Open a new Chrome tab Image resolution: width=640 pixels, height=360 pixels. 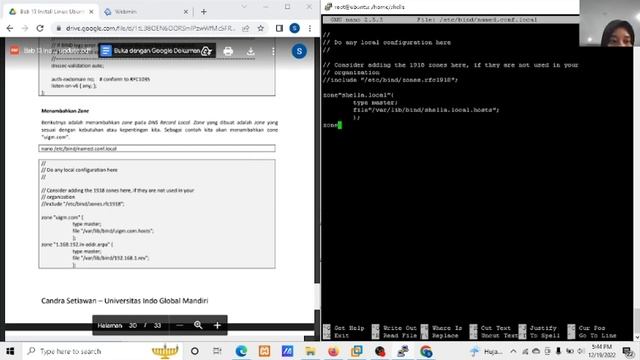[204, 12]
